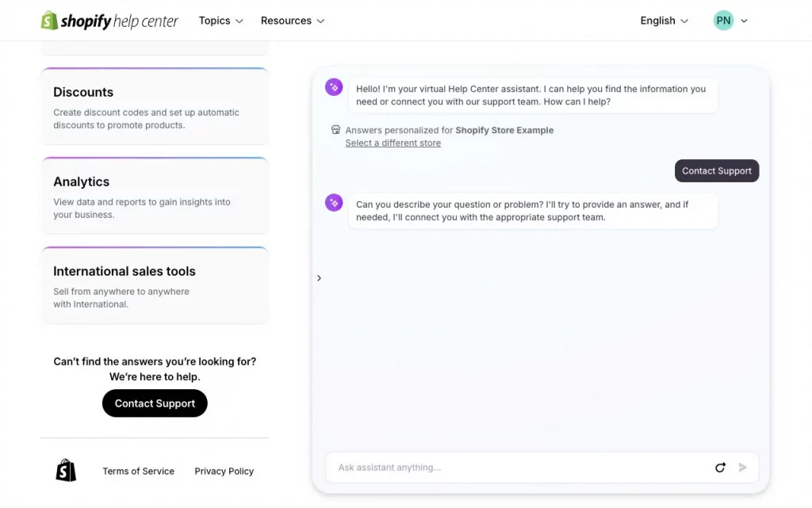The image size is (812, 508).
Task: Click the Contact Support chat bubble
Action: 717,170
